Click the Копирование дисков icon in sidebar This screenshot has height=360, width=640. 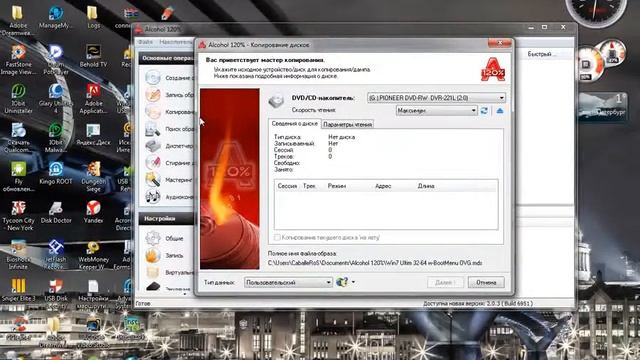click(x=153, y=111)
